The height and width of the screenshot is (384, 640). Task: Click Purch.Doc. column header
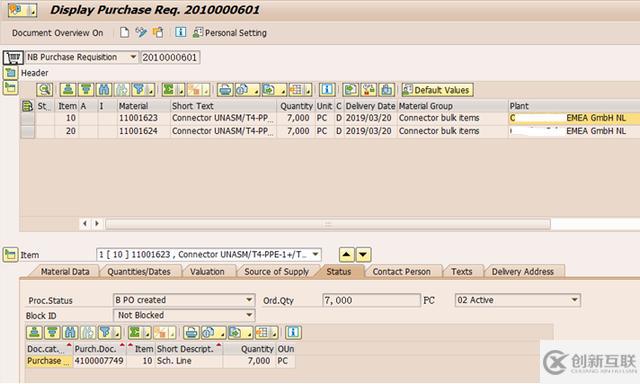[100, 349]
